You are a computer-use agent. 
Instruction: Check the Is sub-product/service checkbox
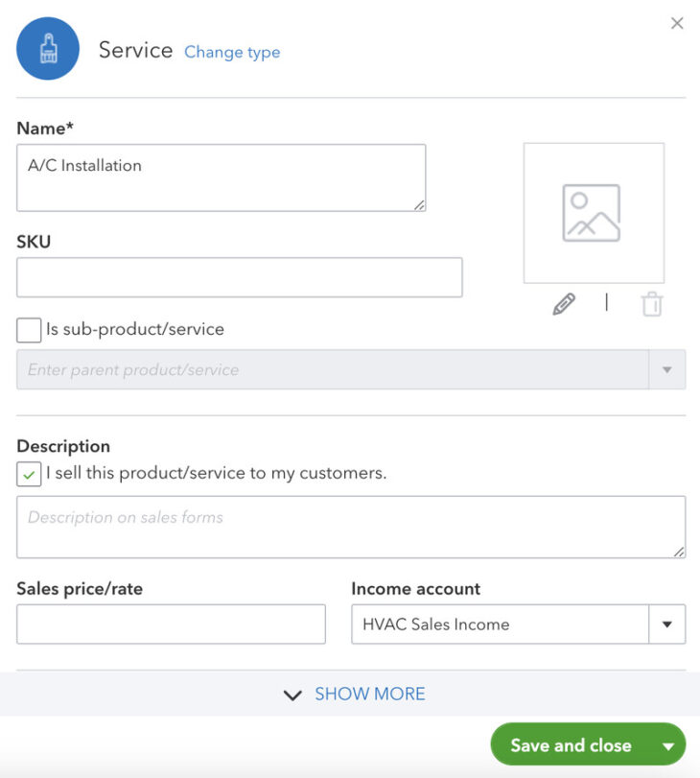tap(28, 329)
